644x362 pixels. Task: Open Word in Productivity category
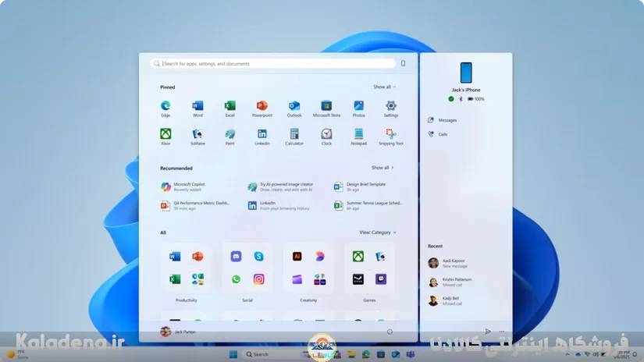click(x=175, y=257)
